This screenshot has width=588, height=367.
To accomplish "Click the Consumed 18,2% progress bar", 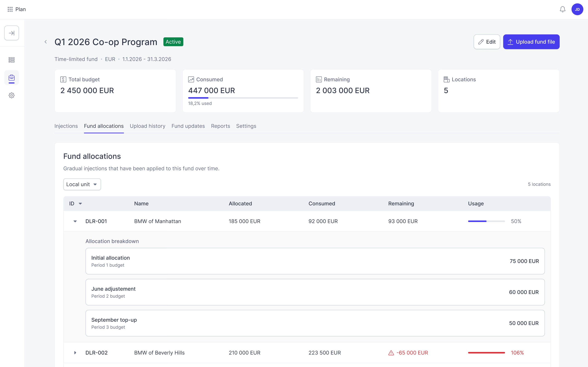I will pyautogui.click(x=243, y=98).
